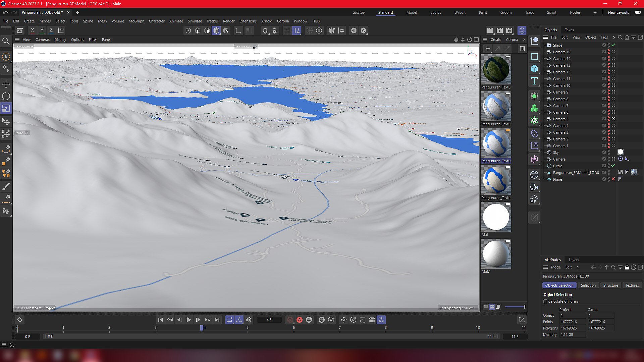The width and height of the screenshot is (644, 362).
Task: Toggle autokeying red A button
Action: tap(300, 320)
